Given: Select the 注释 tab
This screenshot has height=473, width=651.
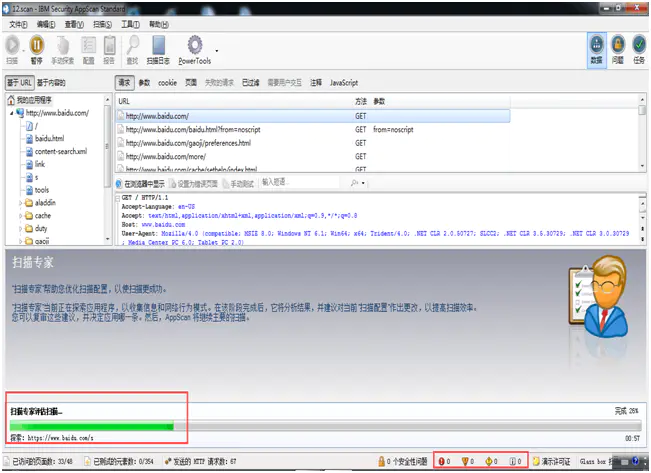Looking at the screenshot, I should pyautogui.click(x=316, y=83).
